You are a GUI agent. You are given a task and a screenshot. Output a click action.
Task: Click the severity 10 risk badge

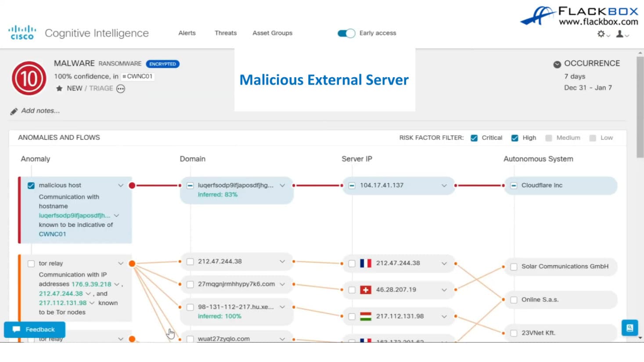(29, 79)
